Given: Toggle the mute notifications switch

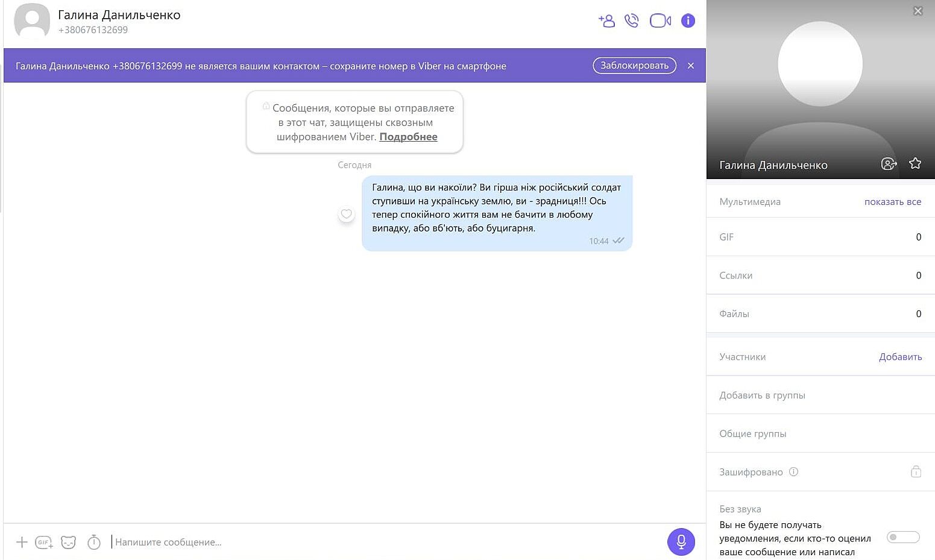Looking at the screenshot, I should tap(902, 537).
